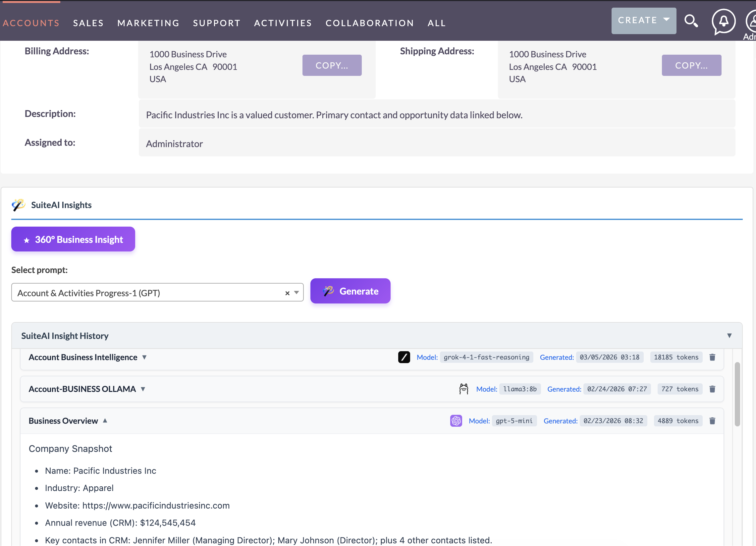Click the OpenAI logo beside gpt-5-mini

click(456, 421)
